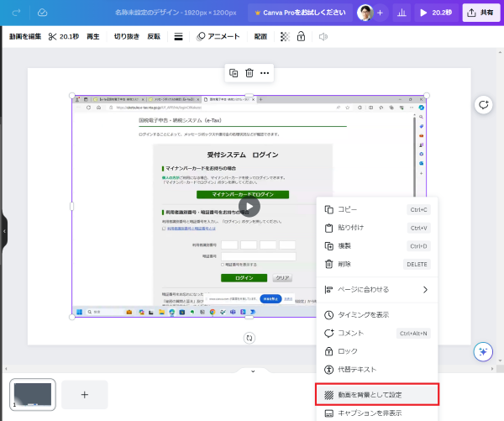Expand the ページに合わせる submenu
The image size is (504, 421).
(377, 289)
